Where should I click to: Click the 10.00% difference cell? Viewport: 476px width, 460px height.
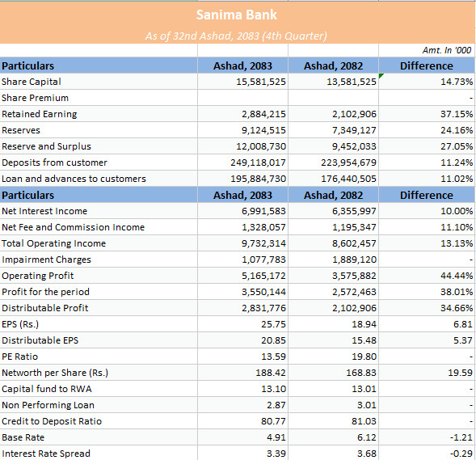click(x=457, y=211)
